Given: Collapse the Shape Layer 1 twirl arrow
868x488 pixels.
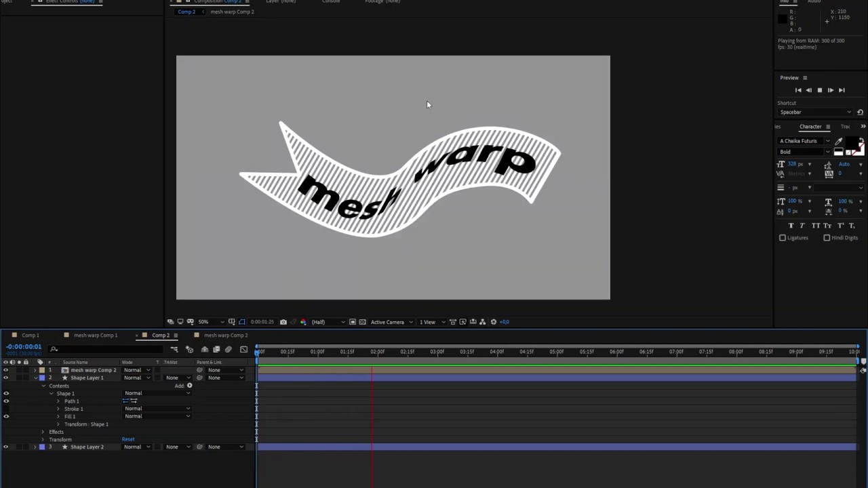Looking at the screenshot, I should pos(35,378).
